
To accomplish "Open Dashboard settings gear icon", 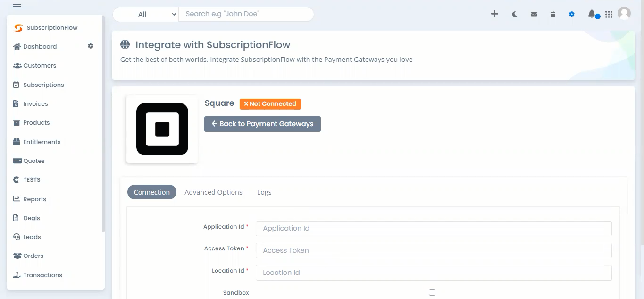I will click(x=91, y=46).
